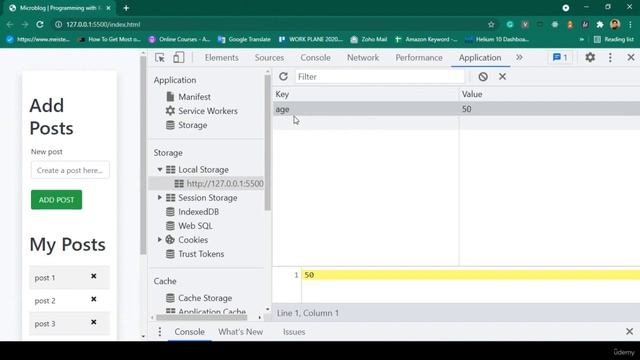Click the Value column header
The image size is (640, 360).
pyautogui.click(x=549, y=94)
